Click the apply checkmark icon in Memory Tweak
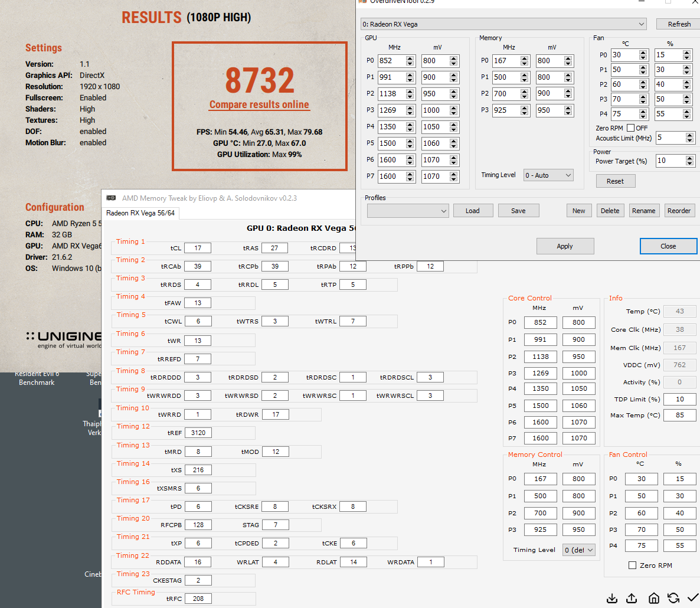This screenshot has height=608, width=700. coord(693,598)
